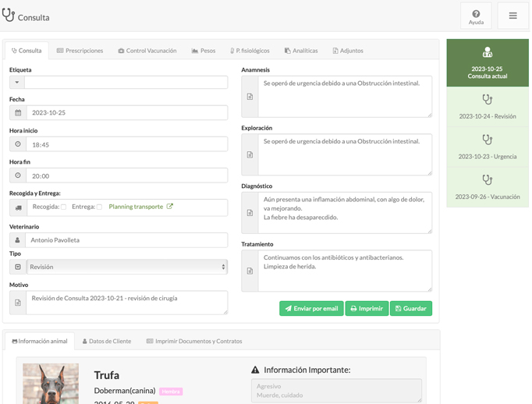Click Trufa's dog photo thumbnail

click(x=51, y=384)
